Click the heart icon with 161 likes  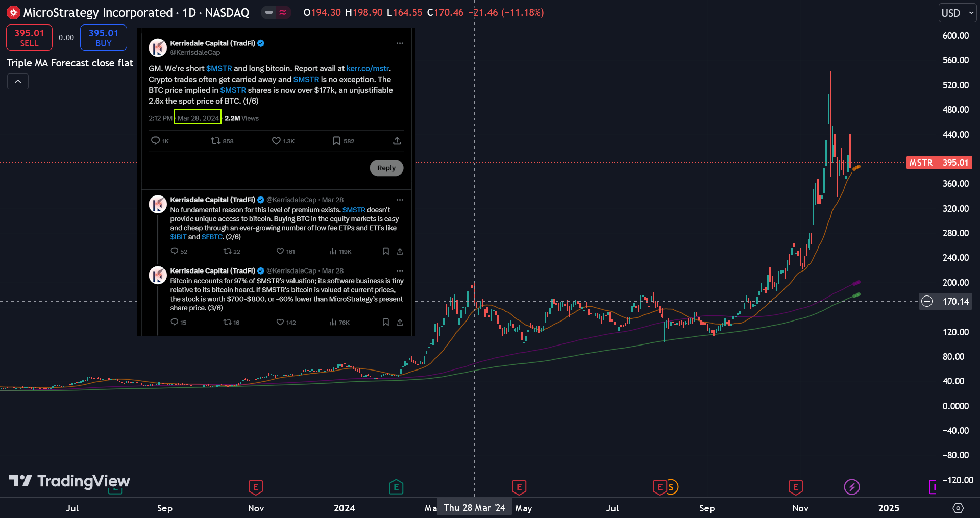point(280,251)
